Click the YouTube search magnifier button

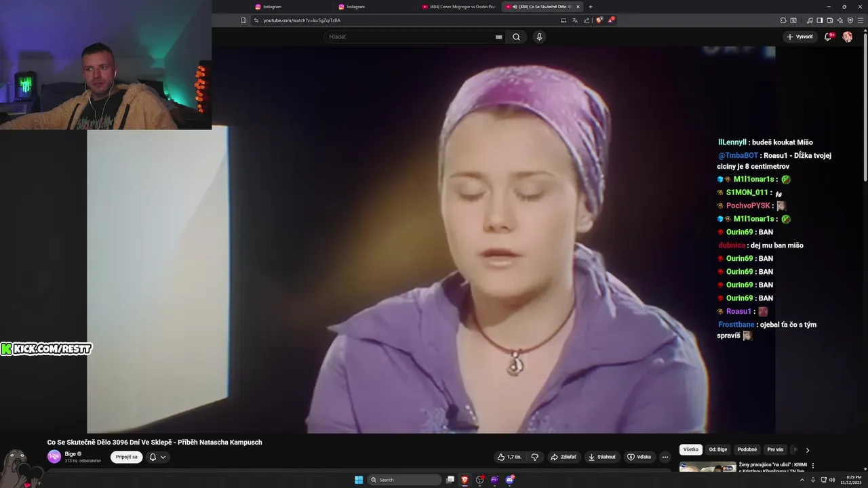pos(516,37)
